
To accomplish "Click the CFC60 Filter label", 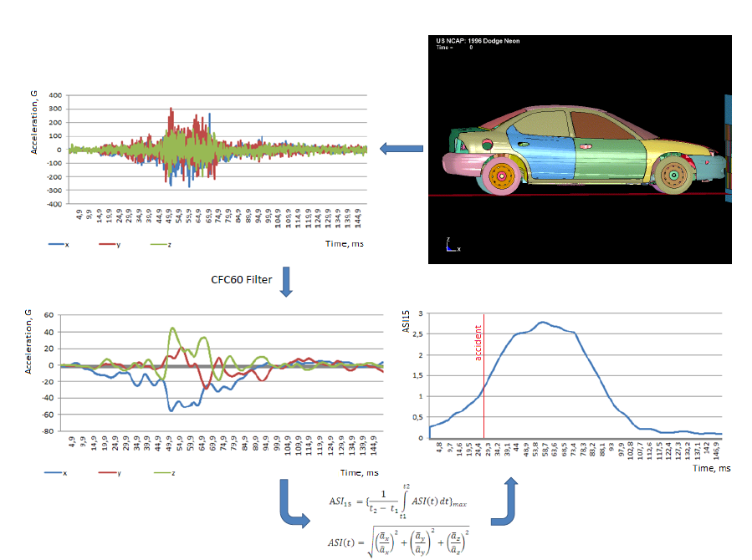I will click(242, 280).
